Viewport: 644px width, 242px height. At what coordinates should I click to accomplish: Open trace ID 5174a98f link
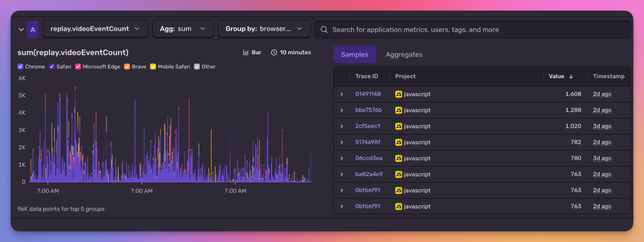(368, 142)
